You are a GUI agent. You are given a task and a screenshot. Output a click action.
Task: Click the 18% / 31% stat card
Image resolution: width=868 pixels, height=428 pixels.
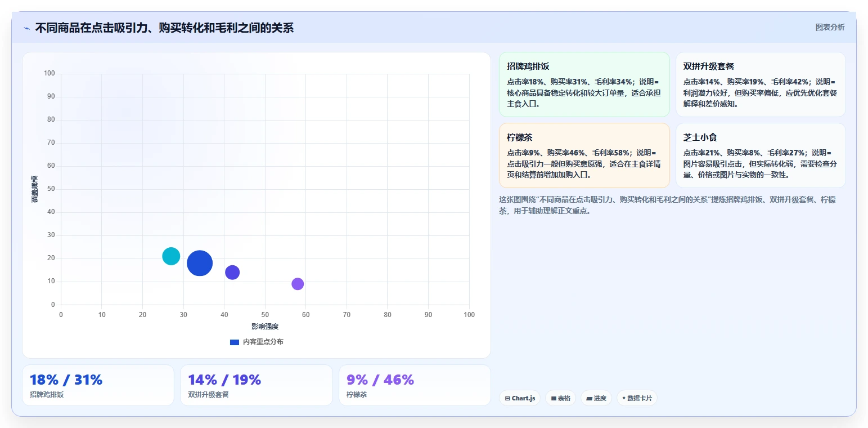[98, 385]
